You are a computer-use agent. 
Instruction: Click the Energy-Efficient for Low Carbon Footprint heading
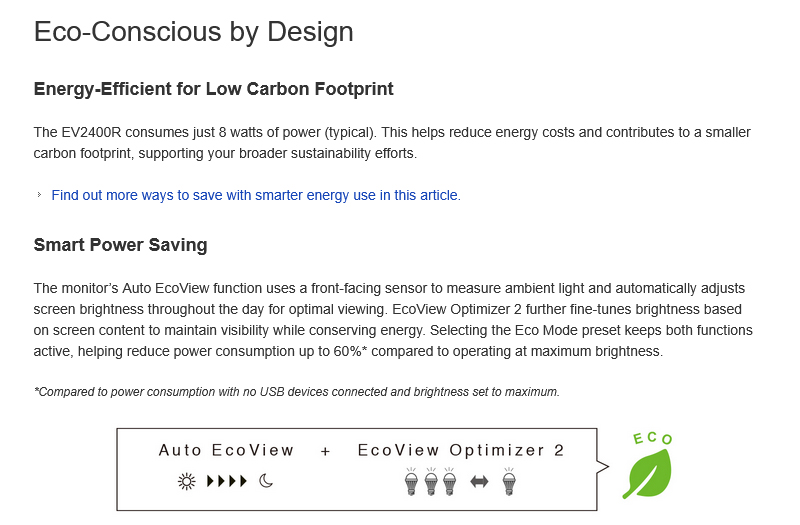(213, 89)
